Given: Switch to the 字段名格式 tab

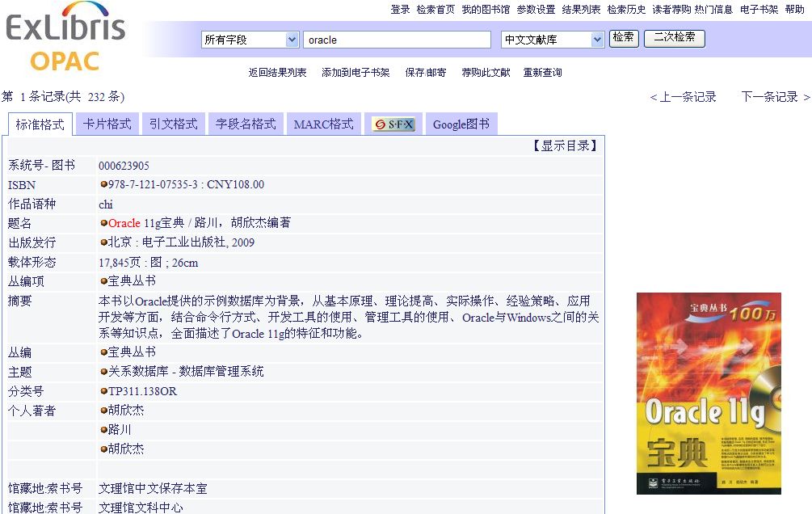Looking at the screenshot, I should [x=246, y=124].
